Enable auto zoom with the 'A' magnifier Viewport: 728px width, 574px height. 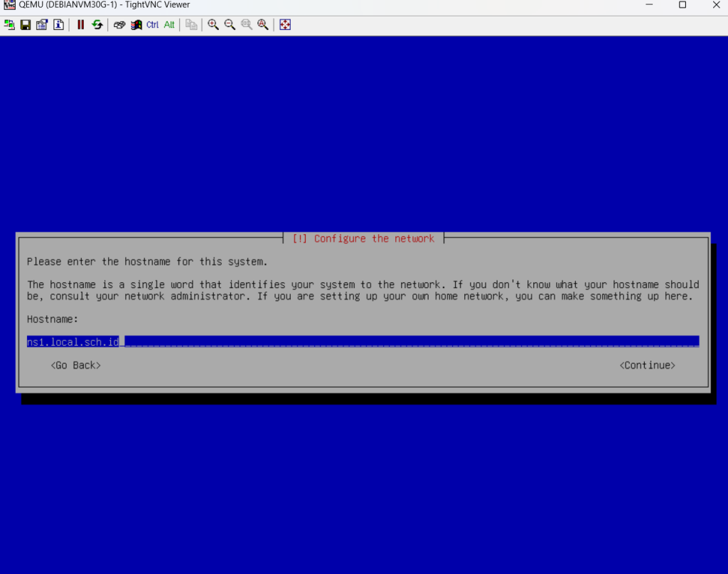[263, 25]
